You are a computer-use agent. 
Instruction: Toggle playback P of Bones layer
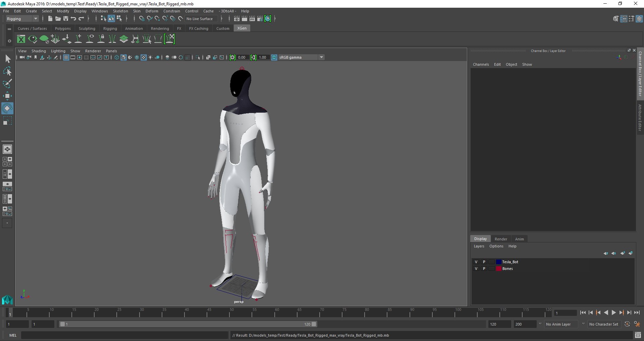coord(484,269)
